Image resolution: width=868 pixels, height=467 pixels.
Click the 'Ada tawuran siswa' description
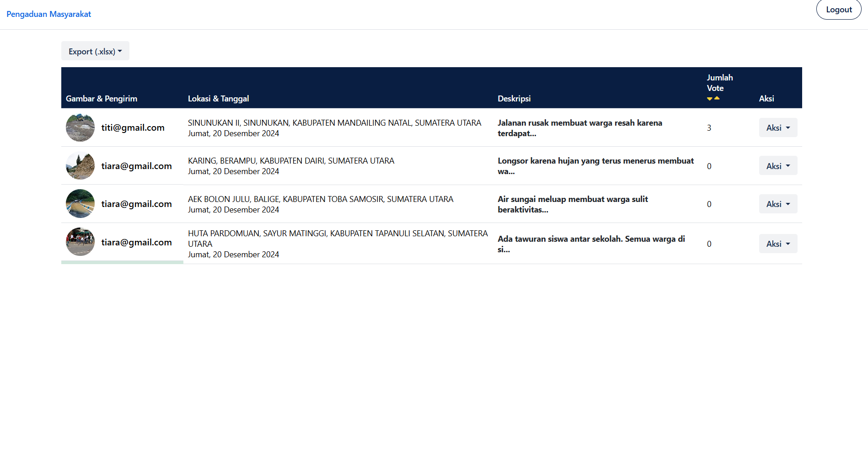pyautogui.click(x=591, y=244)
